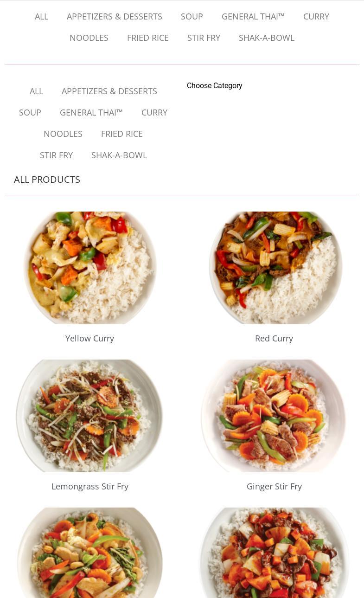
Task: Open the Choose Category dropdown
Action: (x=215, y=86)
